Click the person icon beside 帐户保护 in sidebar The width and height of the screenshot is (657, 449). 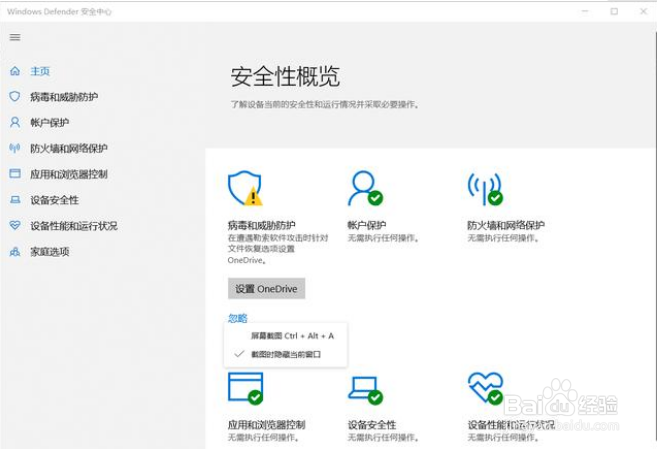15,122
